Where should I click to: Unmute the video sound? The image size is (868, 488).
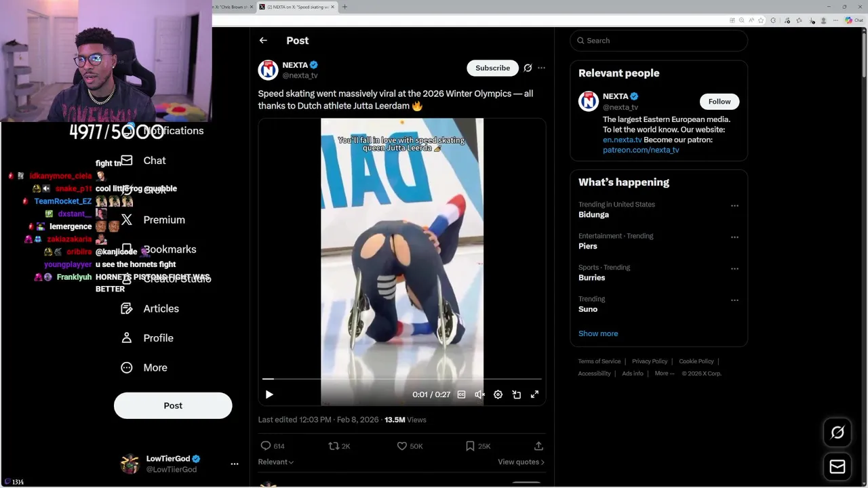[479, 394]
